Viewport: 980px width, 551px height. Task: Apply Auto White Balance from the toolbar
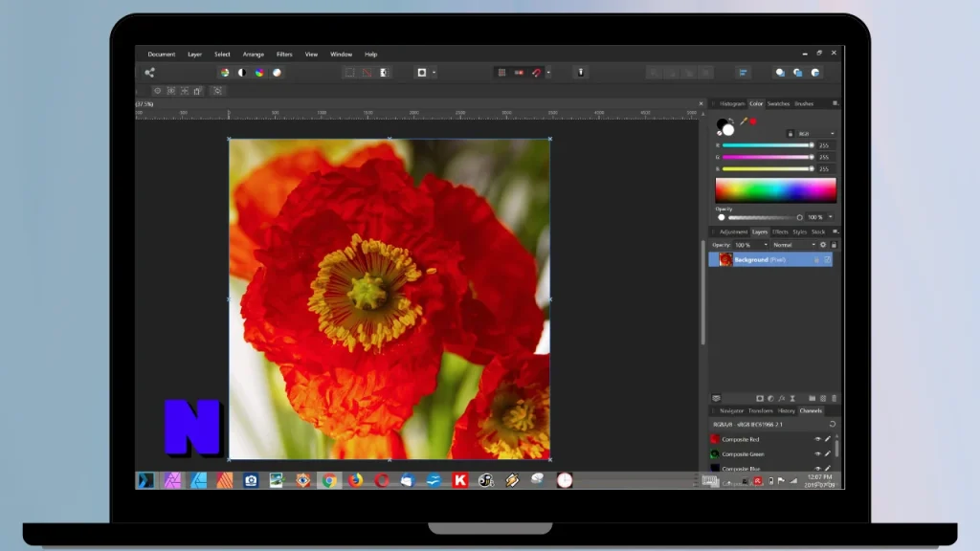(x=277, y=73)
